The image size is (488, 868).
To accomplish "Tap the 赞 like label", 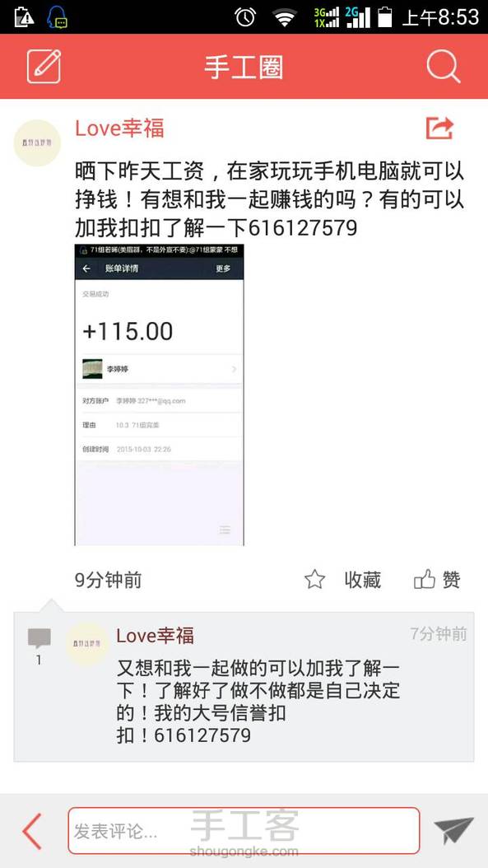I will coord(452,580).
